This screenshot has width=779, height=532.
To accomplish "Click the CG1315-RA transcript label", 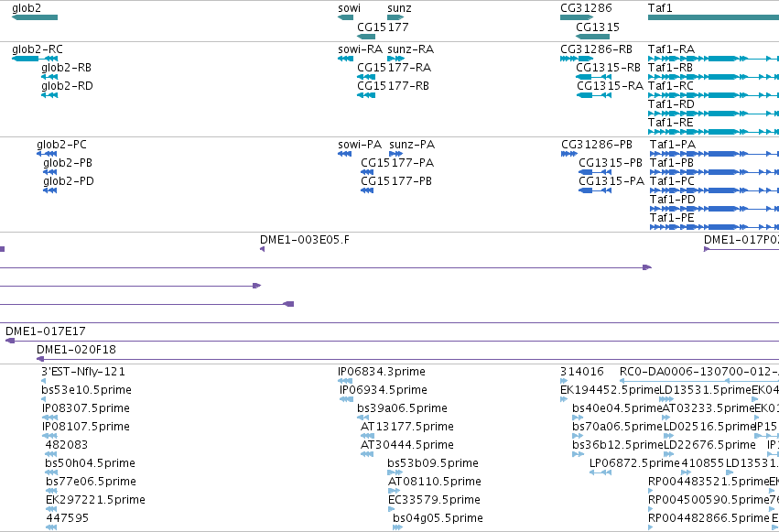I will coord(610,86).
